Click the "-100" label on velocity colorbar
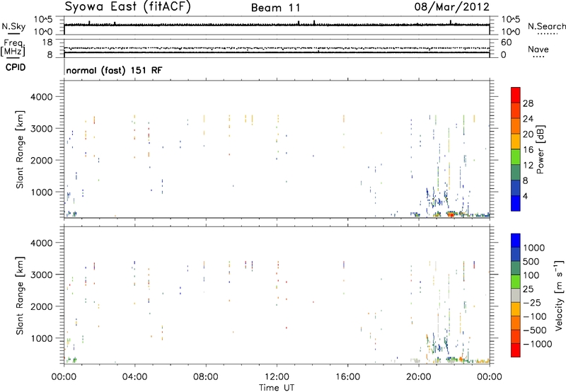The width and height of the screenshot is (566, 392). 534,316
